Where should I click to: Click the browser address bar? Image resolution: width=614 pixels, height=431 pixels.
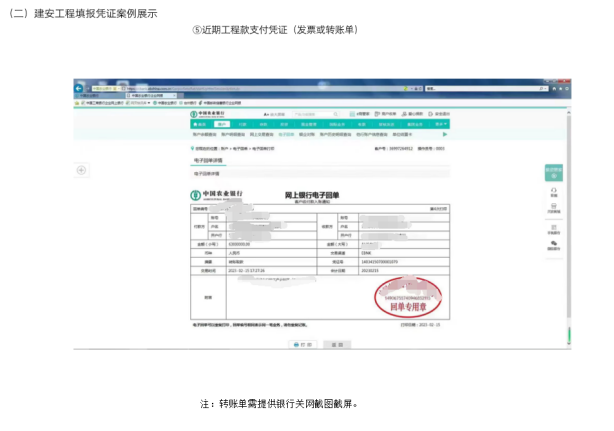pos(180,87)
